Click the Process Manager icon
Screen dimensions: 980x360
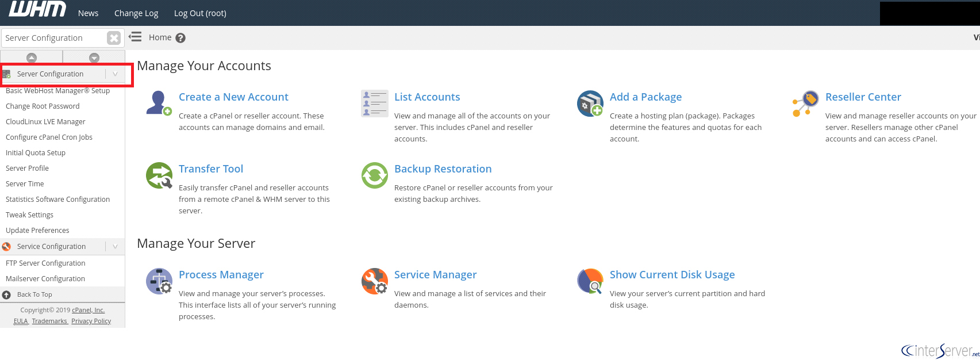tap(159, 281)
